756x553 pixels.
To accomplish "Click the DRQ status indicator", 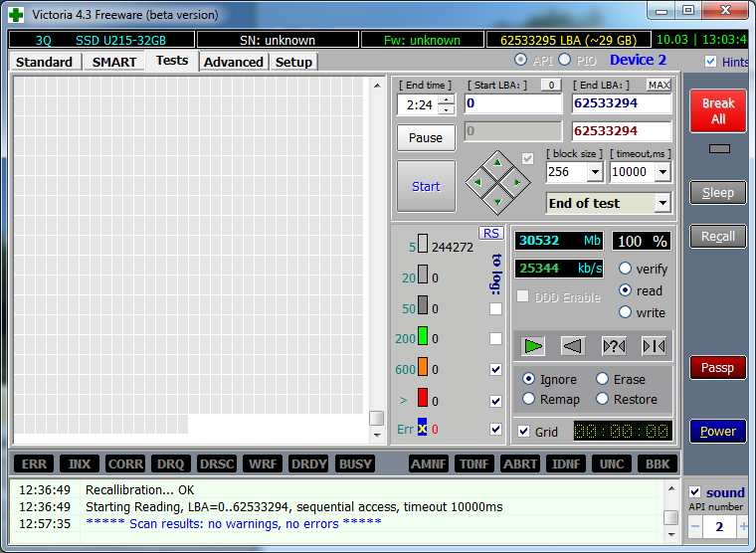I will (x=171, y=463).
